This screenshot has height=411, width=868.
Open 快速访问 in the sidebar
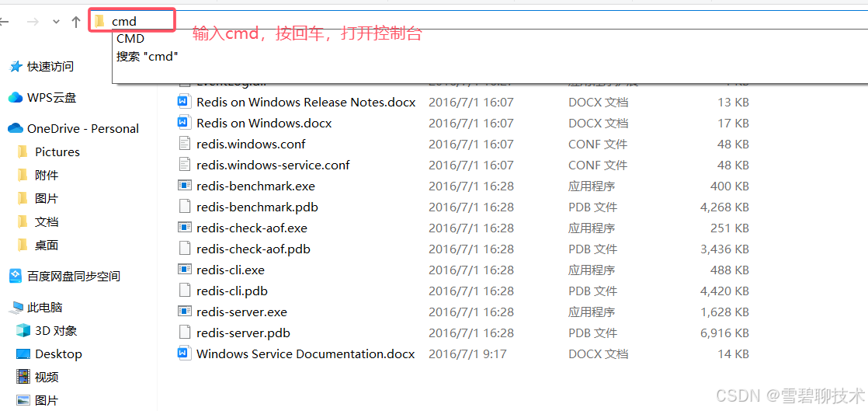click(50, 67)
